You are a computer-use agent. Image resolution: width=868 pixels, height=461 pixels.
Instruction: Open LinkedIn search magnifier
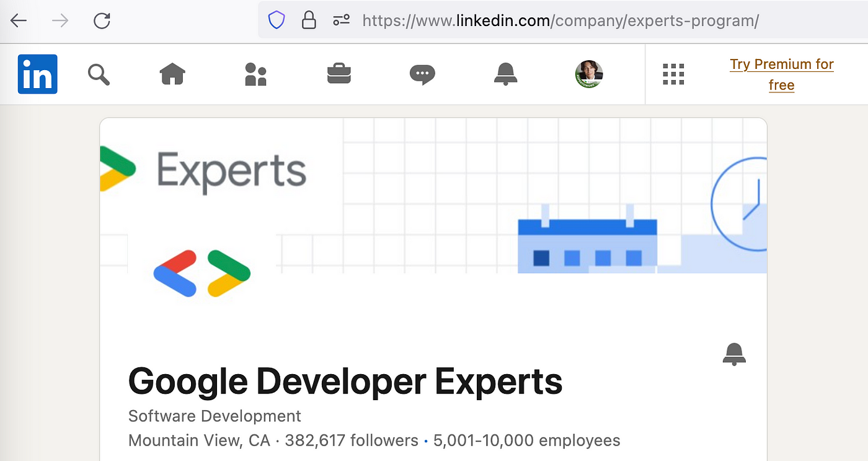coord(99,74)
